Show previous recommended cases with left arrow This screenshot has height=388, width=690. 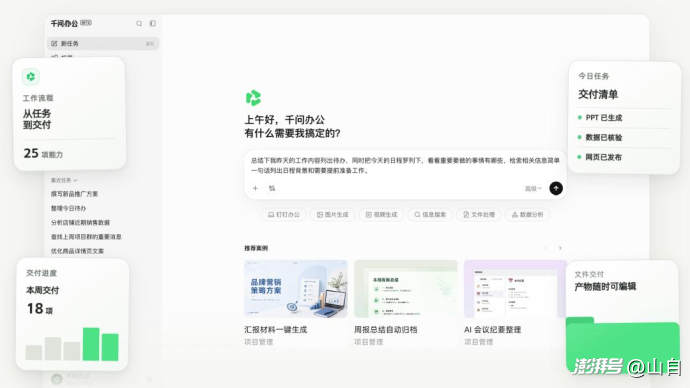click(546, 248)
